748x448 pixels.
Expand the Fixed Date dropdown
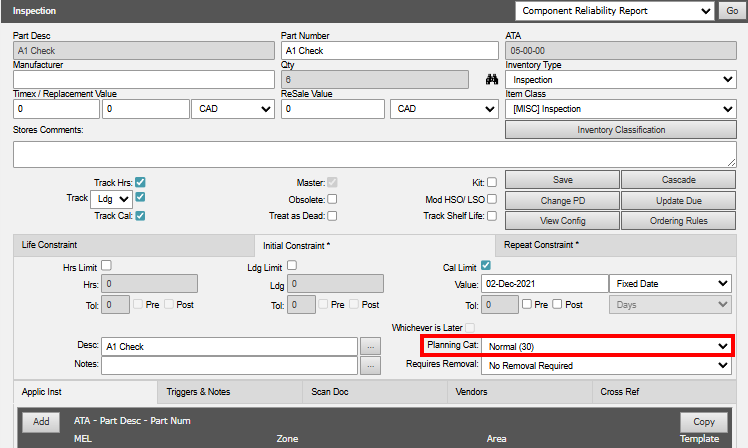pyautogui.click(x=670, y=284)
